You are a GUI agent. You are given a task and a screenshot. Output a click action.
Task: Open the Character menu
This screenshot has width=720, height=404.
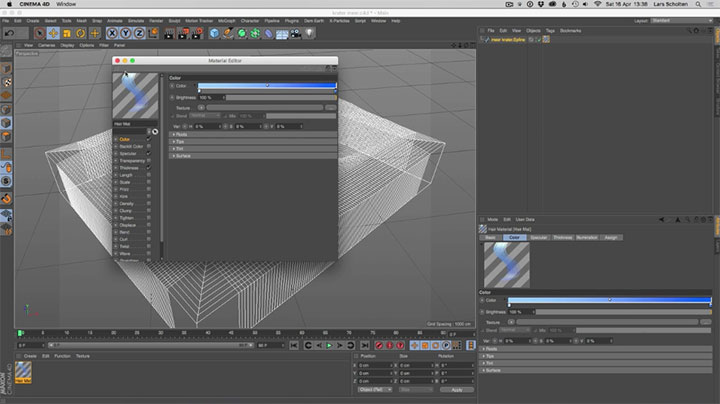click(250, 21)
